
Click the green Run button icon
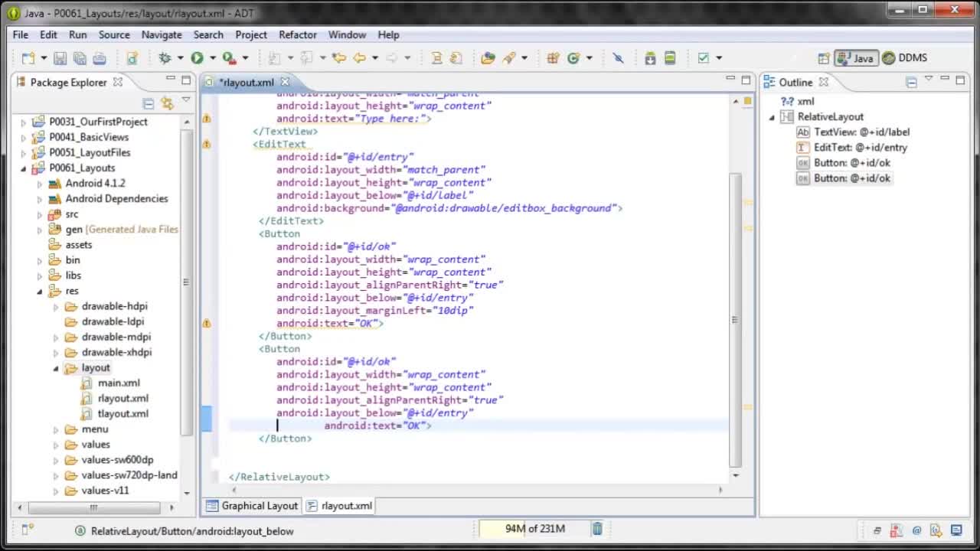point(198,58)
